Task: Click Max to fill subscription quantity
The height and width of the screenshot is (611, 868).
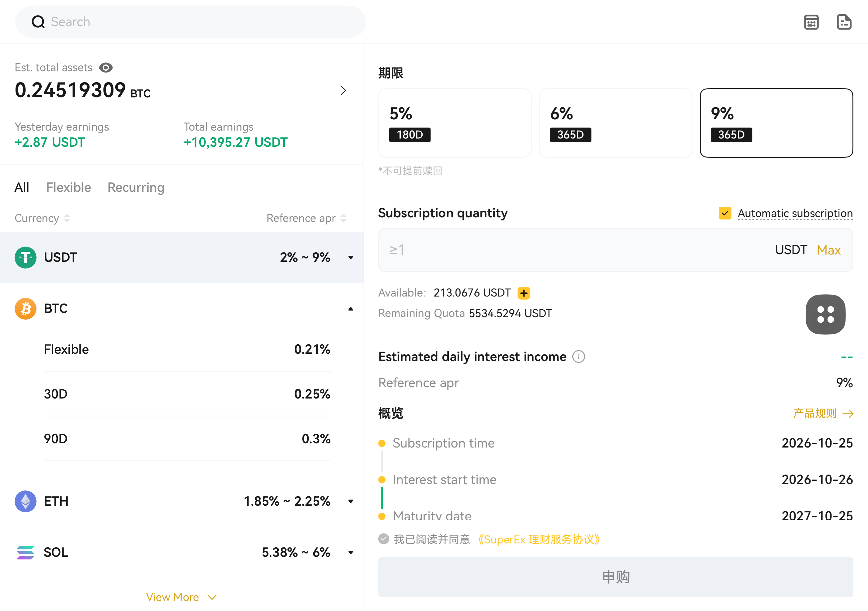Action: tap(828, 250)
